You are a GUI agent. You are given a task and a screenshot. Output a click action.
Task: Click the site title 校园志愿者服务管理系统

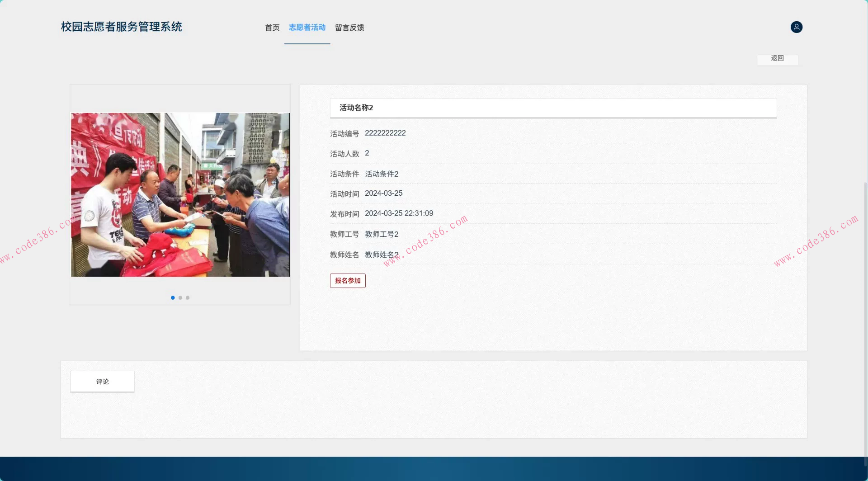tap(121, 27)
